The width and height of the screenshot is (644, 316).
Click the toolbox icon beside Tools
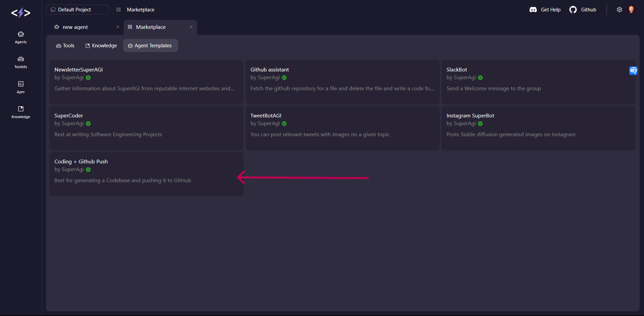point(59,46)
